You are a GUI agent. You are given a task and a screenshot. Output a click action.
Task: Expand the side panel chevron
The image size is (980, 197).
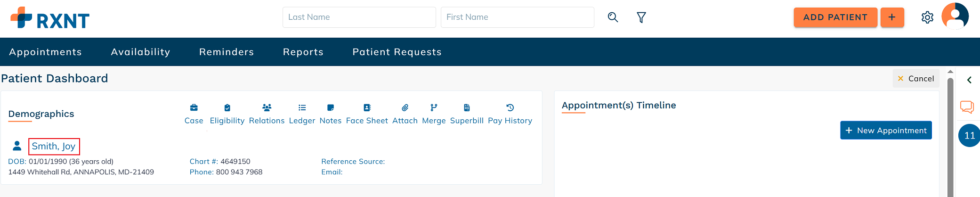(969, 80)
